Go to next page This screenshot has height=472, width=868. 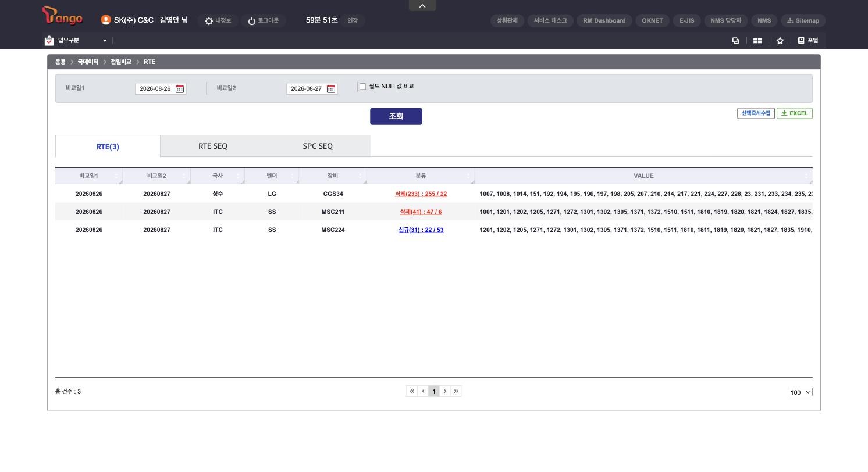pyautogui.click(x=445, y=391)
